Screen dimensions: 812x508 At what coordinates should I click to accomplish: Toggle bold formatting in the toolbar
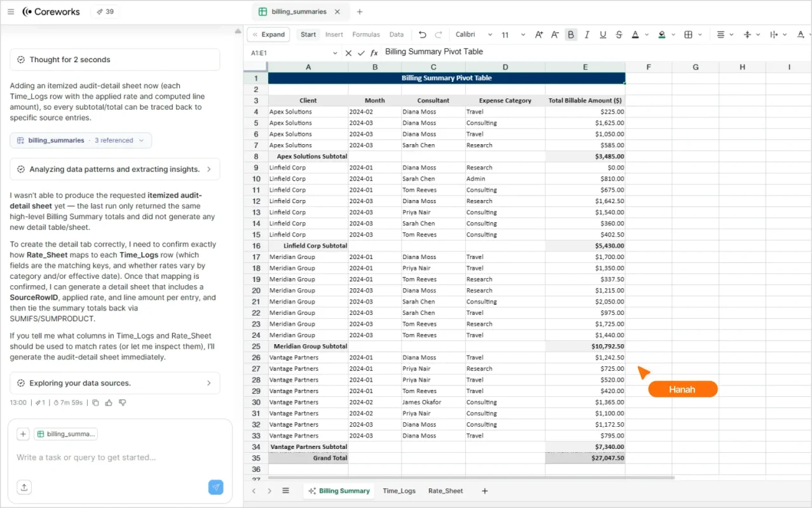[x=571, y=34]
